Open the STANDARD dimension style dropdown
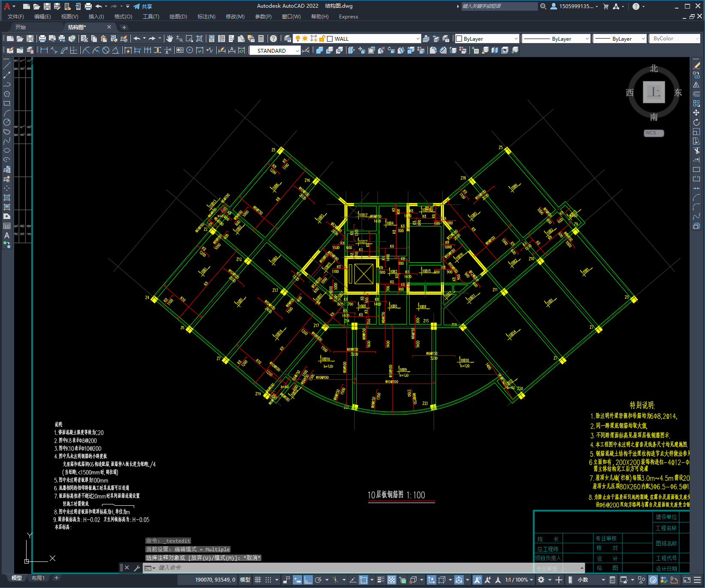 [297, 51]
